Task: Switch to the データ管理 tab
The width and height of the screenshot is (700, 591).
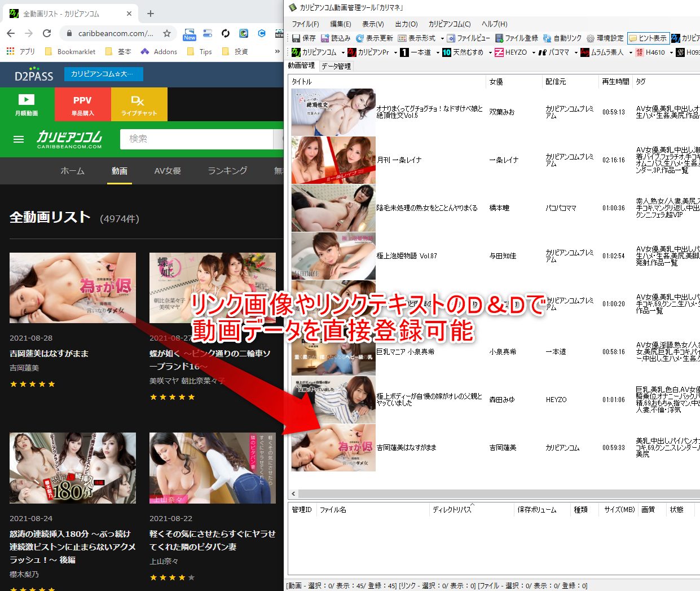Action: 336,66
